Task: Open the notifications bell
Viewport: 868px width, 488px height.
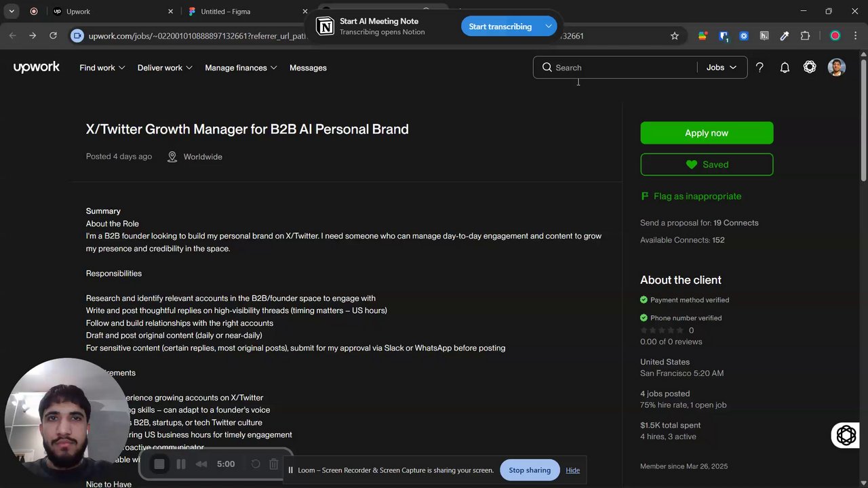Action: pyautogui.click(x=785, y=67)
